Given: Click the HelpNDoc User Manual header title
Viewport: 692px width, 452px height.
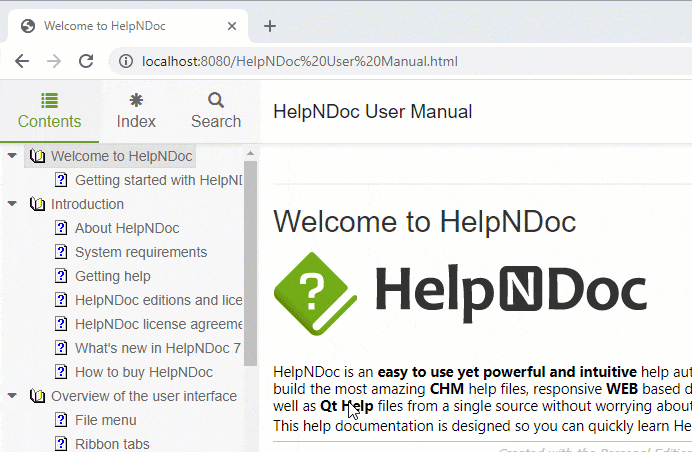Looking at the screenshot, I should (x=372, y=112).
